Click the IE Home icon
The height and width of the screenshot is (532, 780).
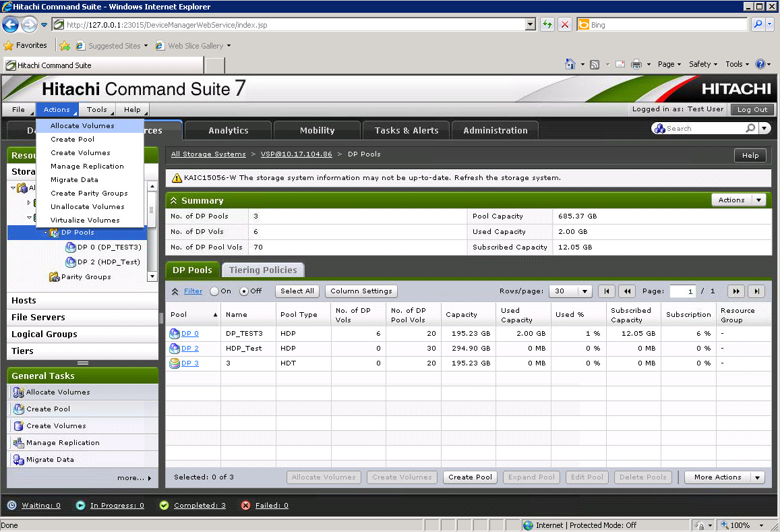[570, 64]
